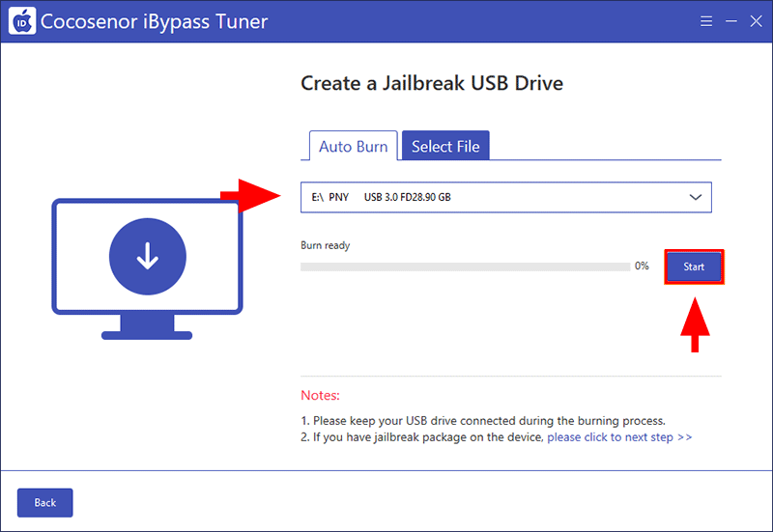Switch to the Auto Burn tab
This screenshot has height=532, width=773.
click(x=354, y=147)
